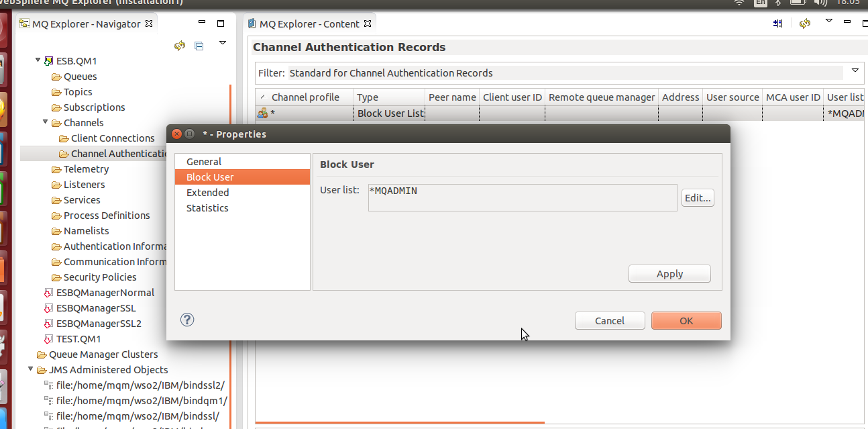868x429 pixels.
Task: Open the Navigator view menu arrow
Action: tap(223, 43)
